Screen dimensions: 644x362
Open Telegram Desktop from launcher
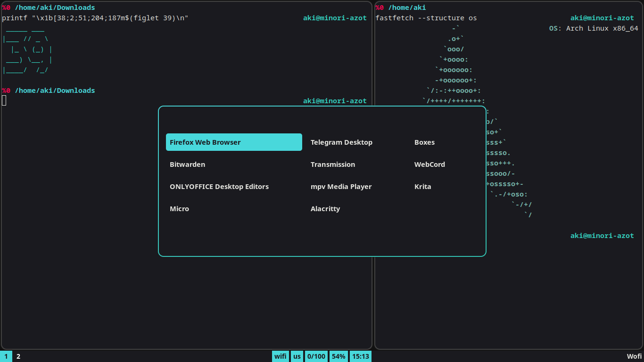[x=341, y=142]
